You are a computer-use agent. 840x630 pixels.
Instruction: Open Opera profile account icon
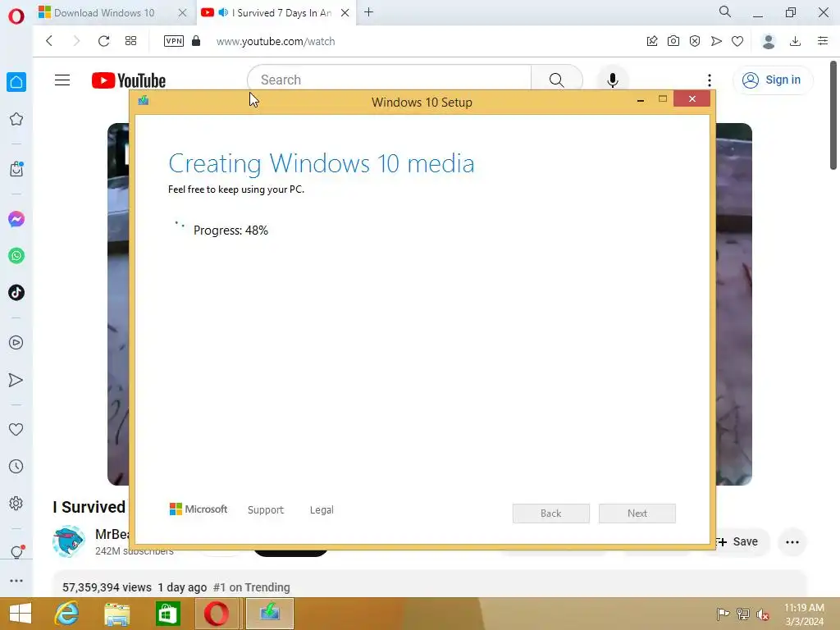coord(769,41)
